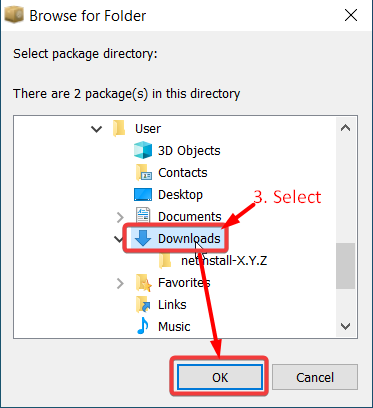
Task: Click the Links shortcut folder icon
Action: point(144,305)
